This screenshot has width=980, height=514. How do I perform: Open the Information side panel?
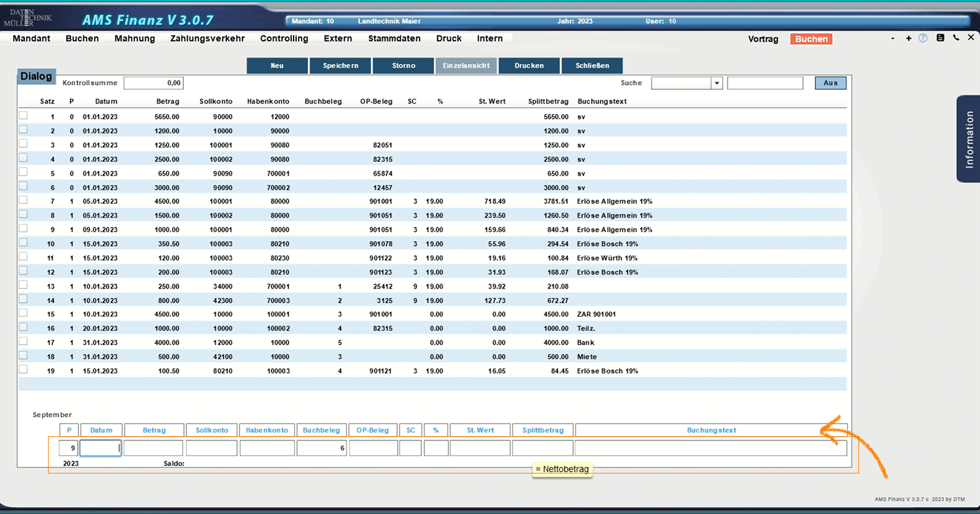(x=968, y=139)
